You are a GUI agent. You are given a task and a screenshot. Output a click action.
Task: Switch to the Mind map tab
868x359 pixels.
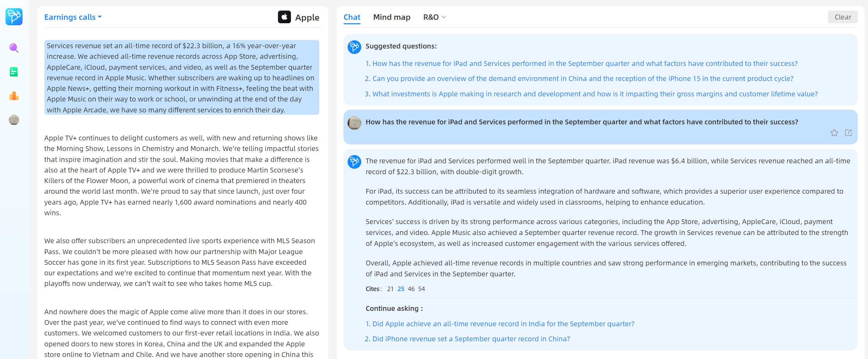(x=392, y=17)
